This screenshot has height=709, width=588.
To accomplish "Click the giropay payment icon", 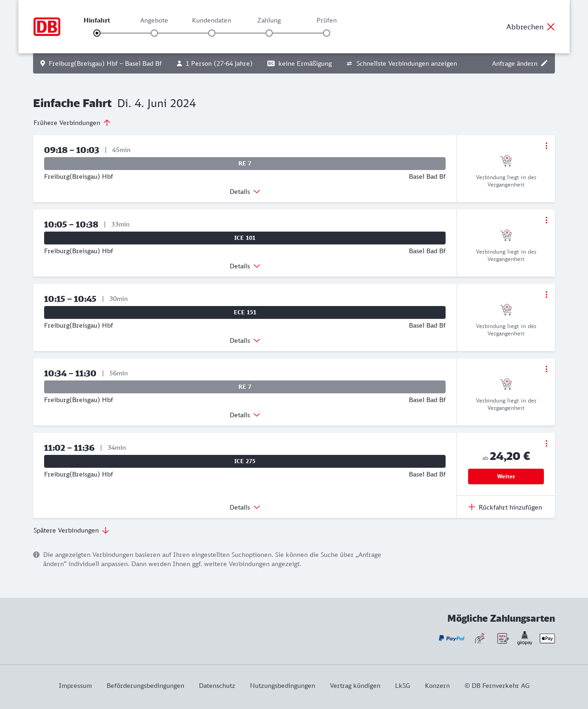I will 525,638.
